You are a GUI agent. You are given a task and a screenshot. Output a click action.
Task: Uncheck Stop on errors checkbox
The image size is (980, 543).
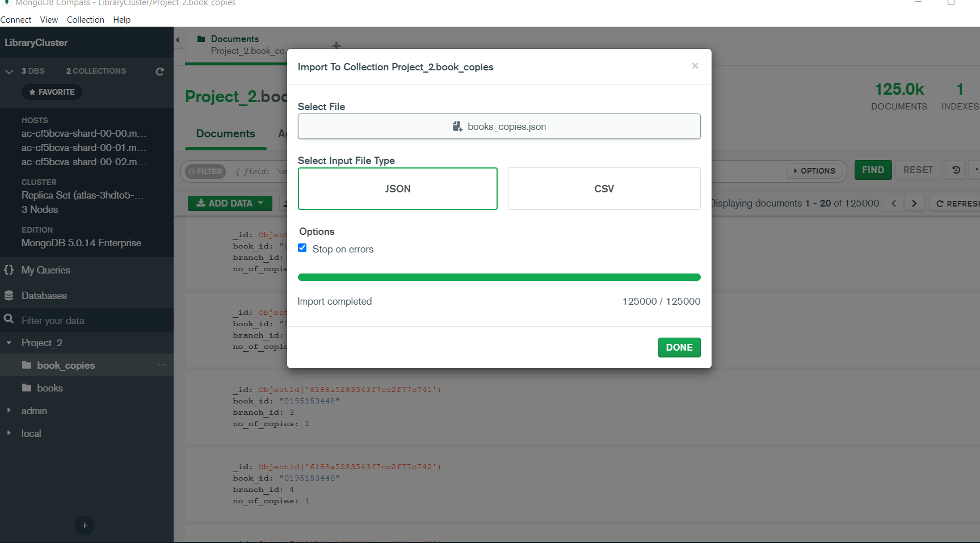click(302, 248)
